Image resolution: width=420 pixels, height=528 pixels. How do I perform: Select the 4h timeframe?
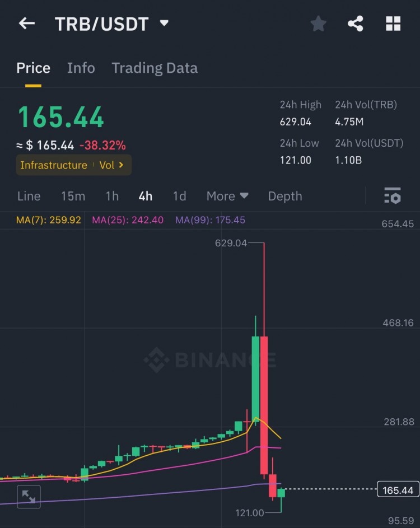click(x=146, y=196)
